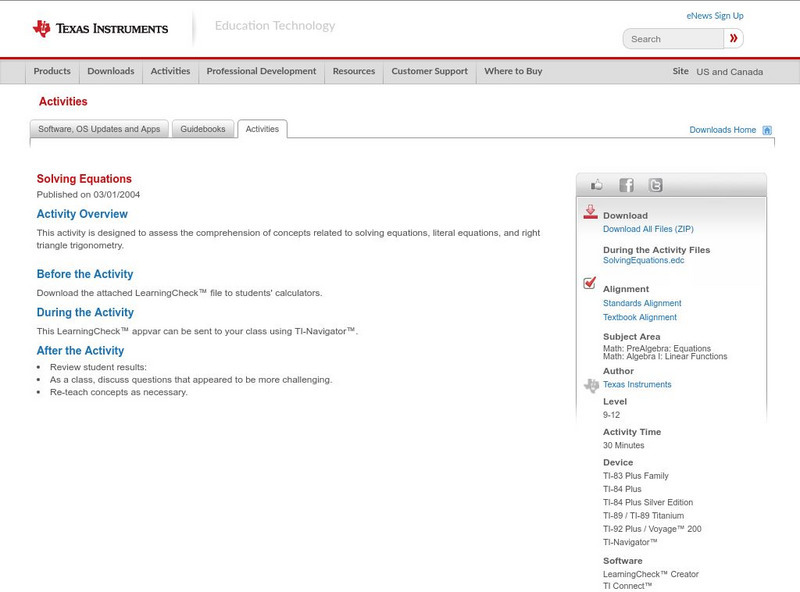The height and width of the screenshot is (592, 800).
Task: Click the Texas state author icon
Action: (x=588, y=383)
